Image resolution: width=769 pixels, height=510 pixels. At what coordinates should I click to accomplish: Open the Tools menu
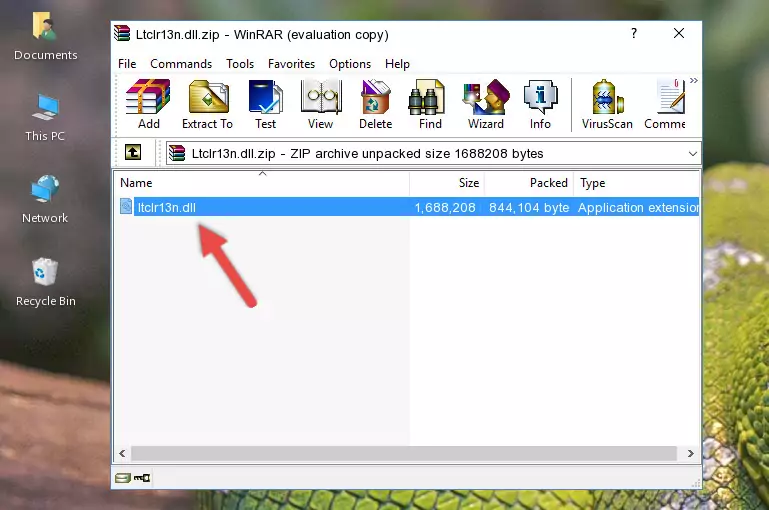pos(240,64)
